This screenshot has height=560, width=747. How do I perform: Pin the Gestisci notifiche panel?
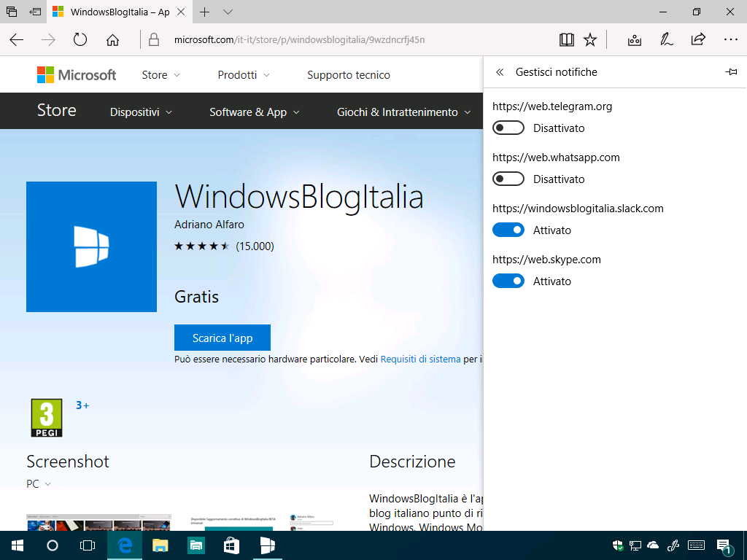point(731,72)
